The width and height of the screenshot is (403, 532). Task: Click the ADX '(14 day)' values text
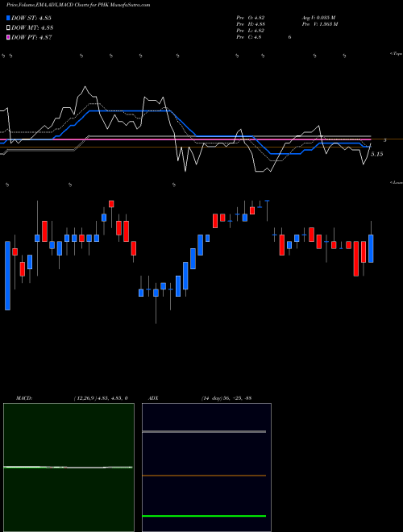[x=226, y=398]
